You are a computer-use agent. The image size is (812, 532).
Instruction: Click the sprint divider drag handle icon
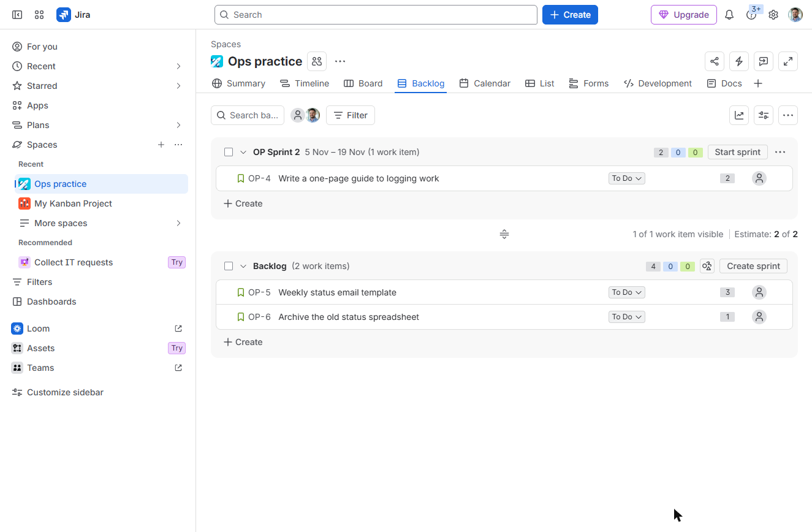504,234
